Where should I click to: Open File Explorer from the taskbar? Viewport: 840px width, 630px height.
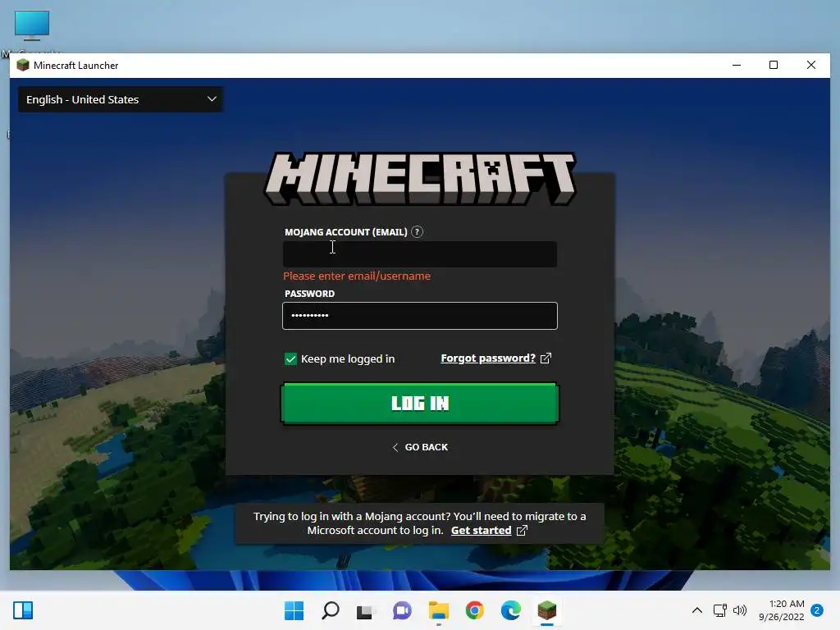(438, 610)
